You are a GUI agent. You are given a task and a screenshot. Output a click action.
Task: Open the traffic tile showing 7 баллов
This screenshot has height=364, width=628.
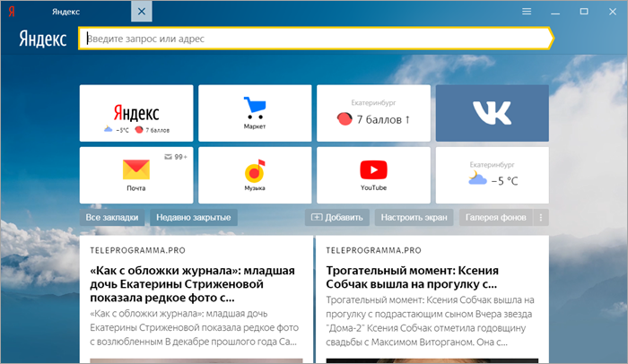tap(374, 113)
